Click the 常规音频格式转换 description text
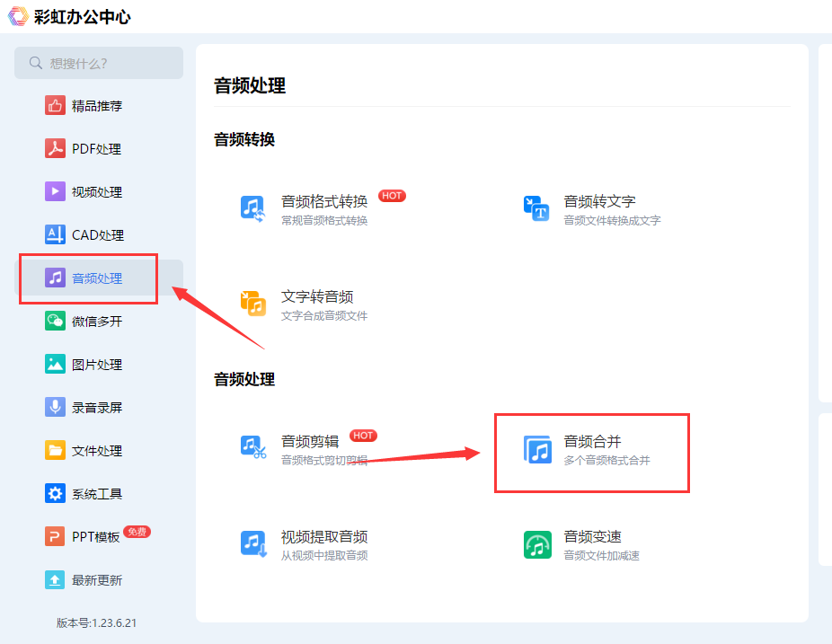This screenshot has height=644, width=832. (x=324, y=221)
